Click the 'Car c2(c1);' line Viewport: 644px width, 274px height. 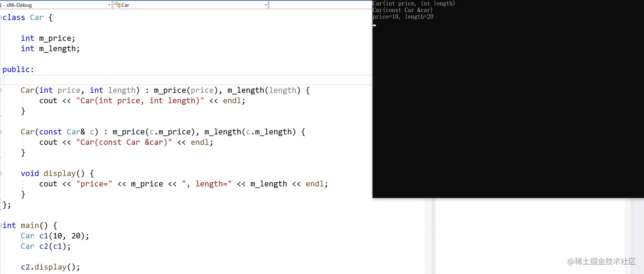click(x=46, y=246)
